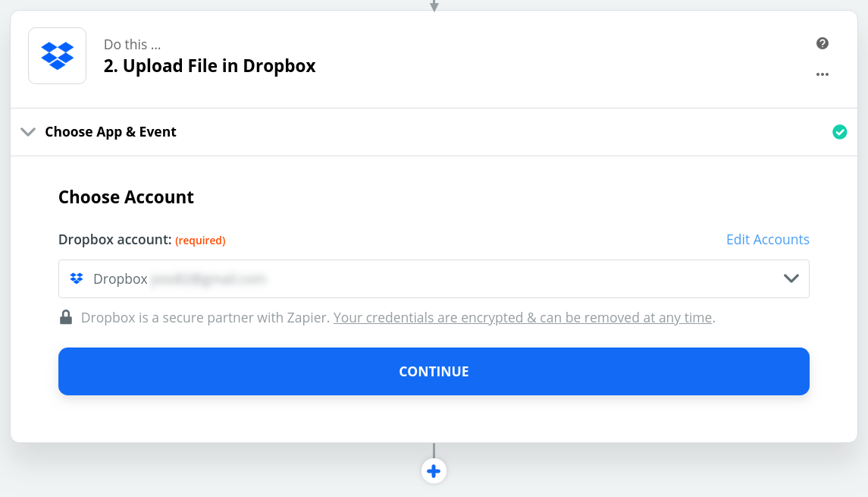Select the step title Upload File in Dropbox
Screen dimensions: 868x497
click(x=210, y=66)
